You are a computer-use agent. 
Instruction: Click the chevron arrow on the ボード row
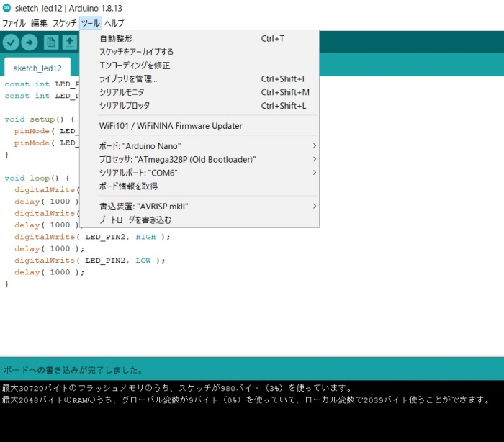pos(315,145)
